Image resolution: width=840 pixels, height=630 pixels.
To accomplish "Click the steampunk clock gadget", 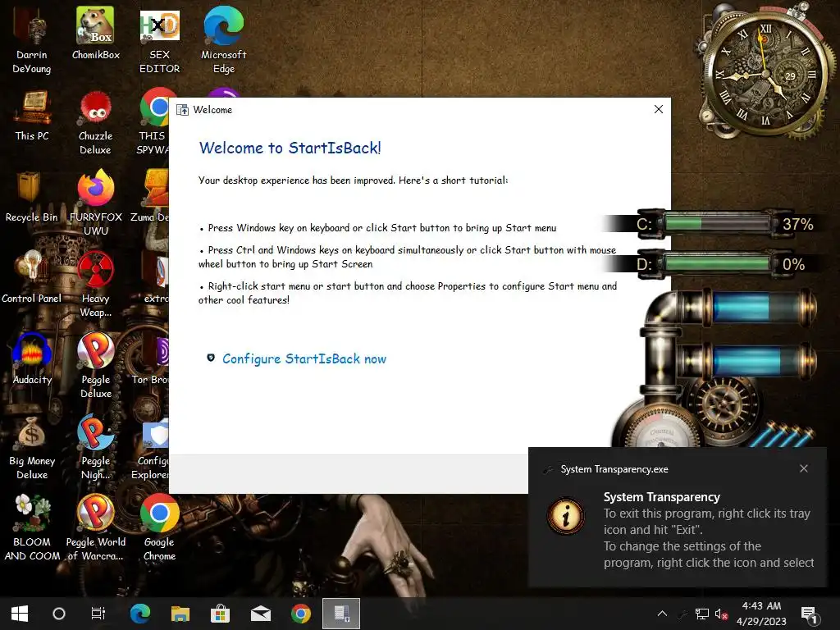I will tap(767, 75).
